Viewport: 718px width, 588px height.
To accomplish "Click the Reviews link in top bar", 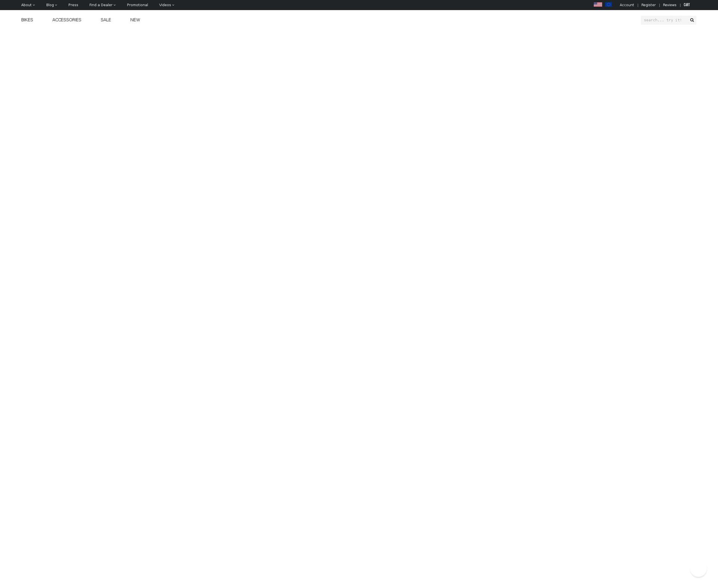I will pyautogui.click(x=669, y=5).
